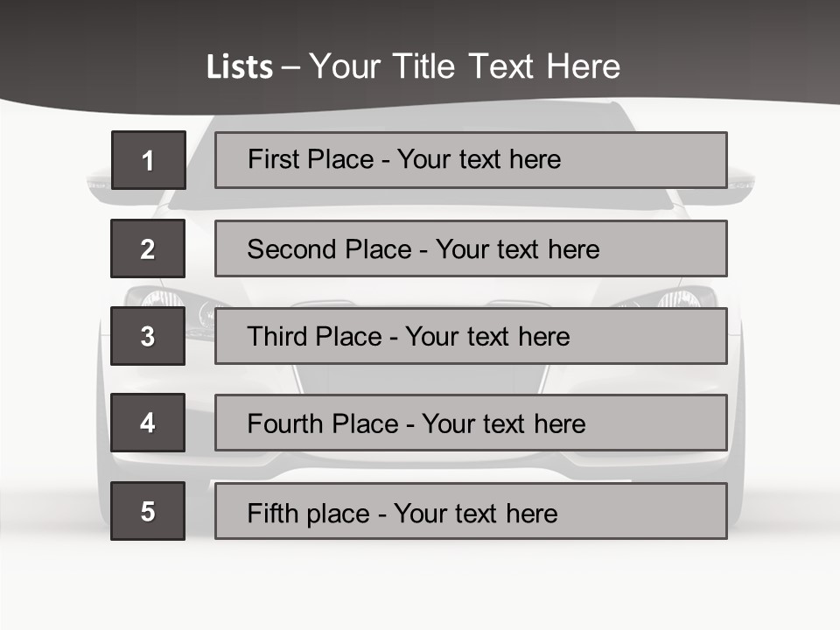The image size is (840, 630).
Task: Click the car's front grille between the bars
Action: pos(420,379)
